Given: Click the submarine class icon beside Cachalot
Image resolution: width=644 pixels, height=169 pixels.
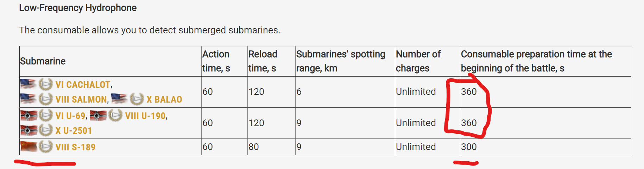Looking at the screenshot, I should pyautogui.click(x=45, y=84).
